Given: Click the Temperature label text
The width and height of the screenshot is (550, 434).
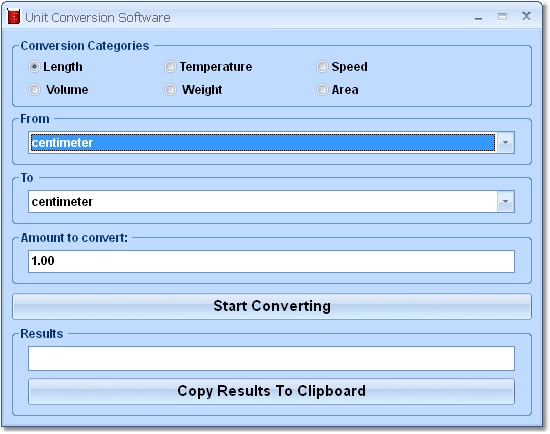Looking at the screenshot, I should (216, 67).
